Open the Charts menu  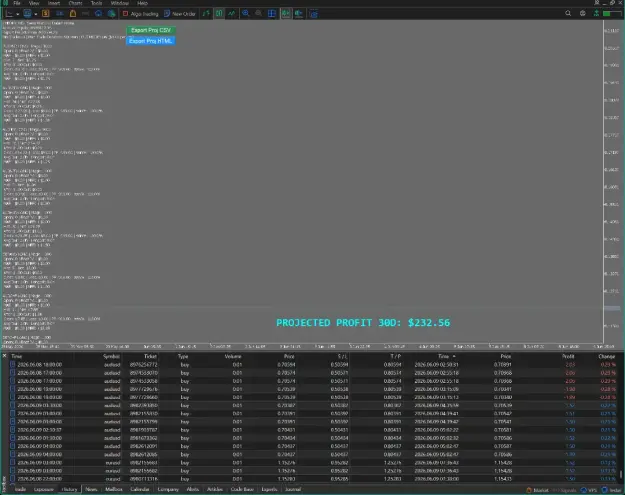point(75,3)
